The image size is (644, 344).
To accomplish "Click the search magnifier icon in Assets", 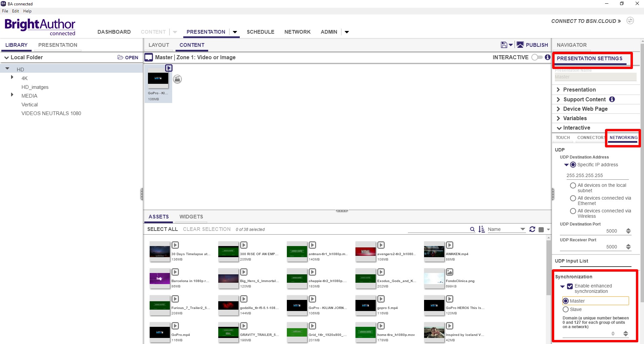I will [472, 229].
